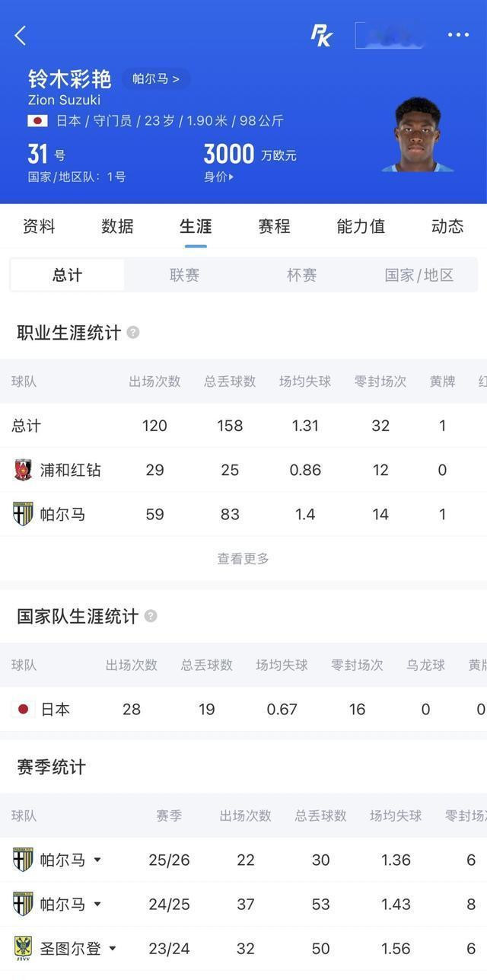Tap Zion Suzuki's player portrait

[418, 135]
